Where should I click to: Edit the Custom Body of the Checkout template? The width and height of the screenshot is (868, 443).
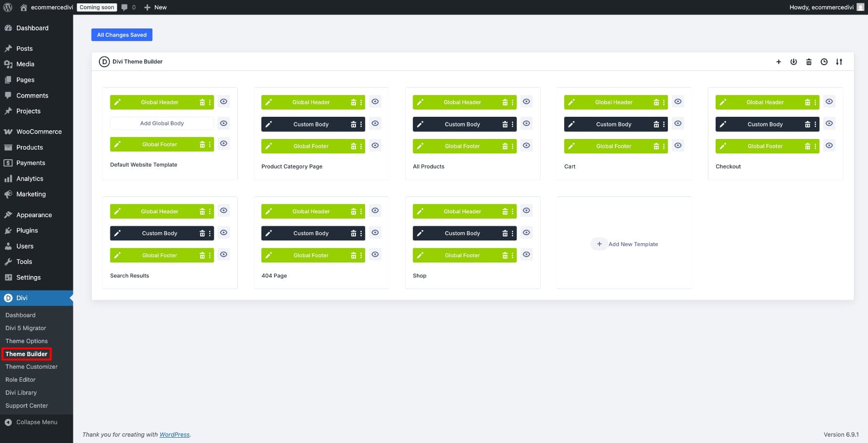723,124
